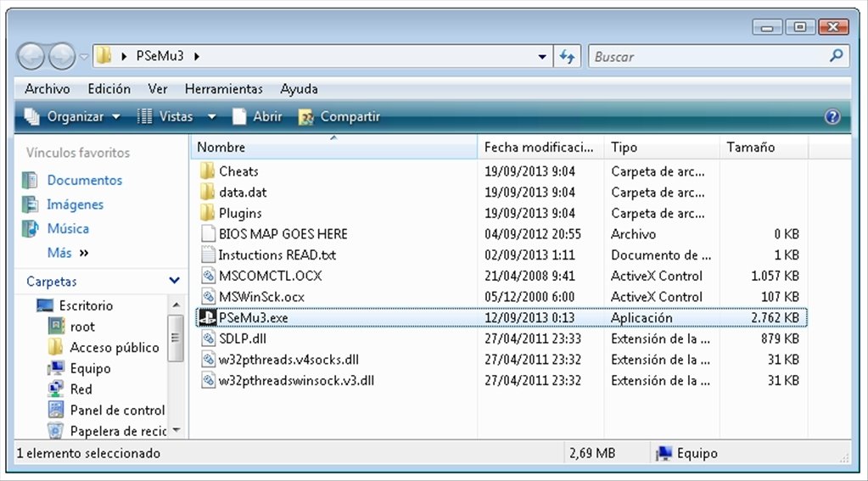
Task: Select the MSWinSck.ocx file icon
Action: pyautogui.click(x=208, y=297)
